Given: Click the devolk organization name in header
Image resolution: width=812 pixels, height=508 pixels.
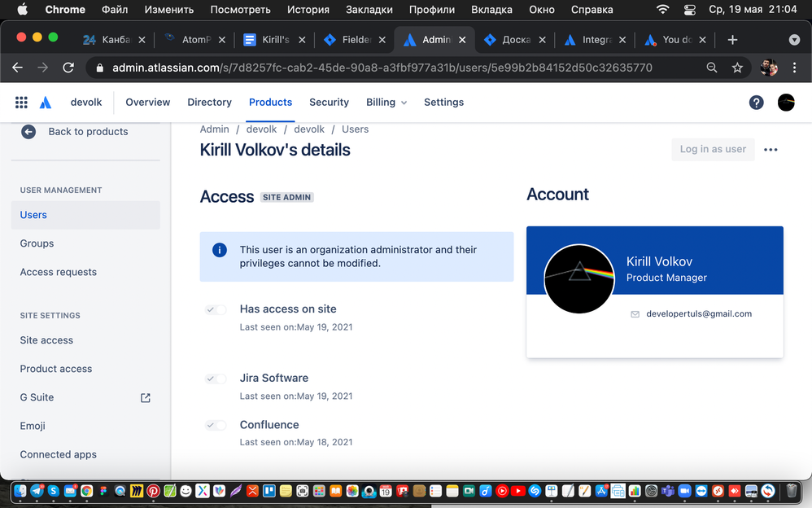Looking at the screenshot, I should point(86,102).
